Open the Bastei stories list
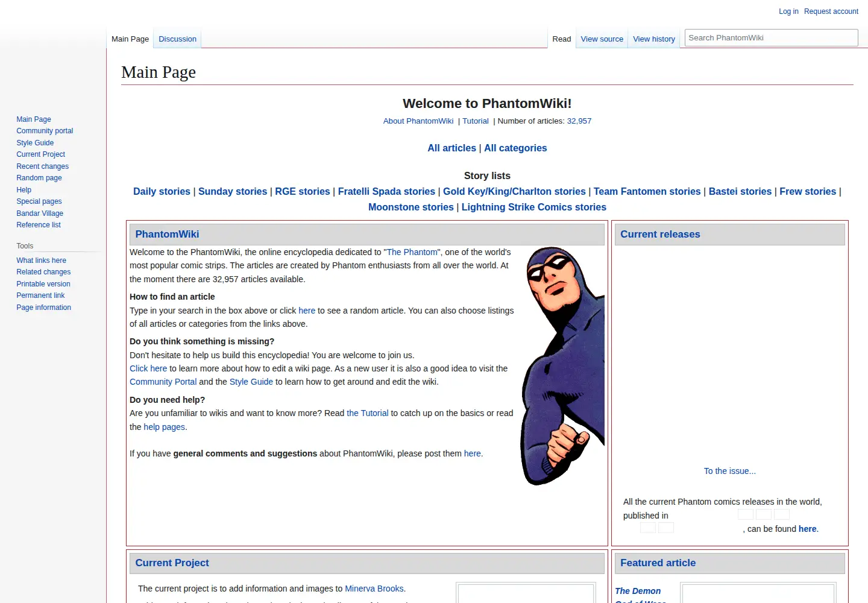Image resolution: width=868 pixels, height=603 pixels. 740,191
